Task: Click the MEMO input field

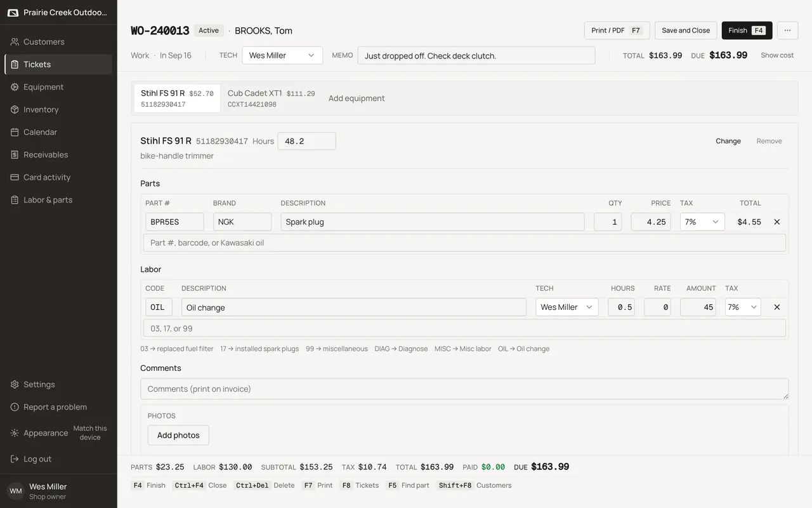Action: [476, 55]
